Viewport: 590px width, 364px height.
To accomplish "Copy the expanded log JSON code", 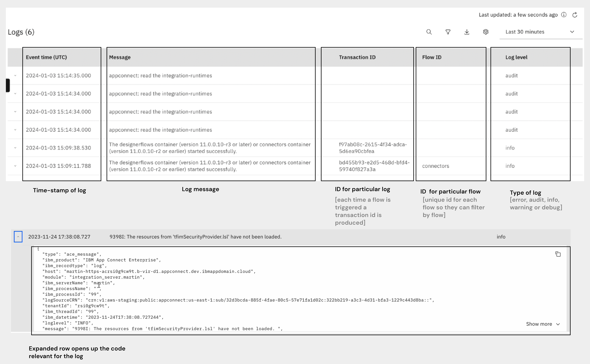I will click(x=558, y=254).
